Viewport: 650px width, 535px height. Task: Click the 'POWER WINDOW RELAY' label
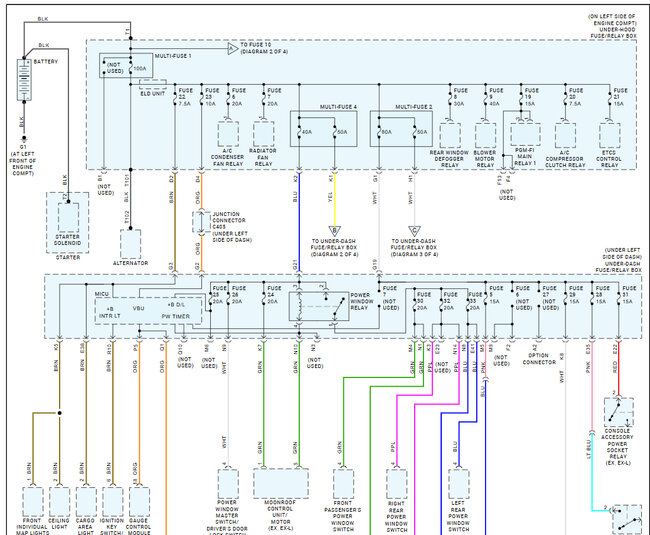tap(360, 301)
